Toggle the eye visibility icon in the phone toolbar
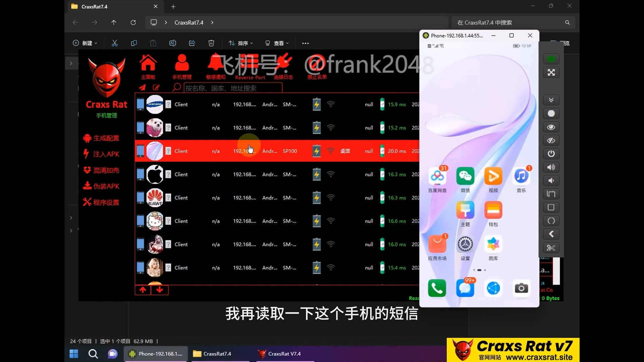The image size is (644, 362). click(x=551, y=127)
